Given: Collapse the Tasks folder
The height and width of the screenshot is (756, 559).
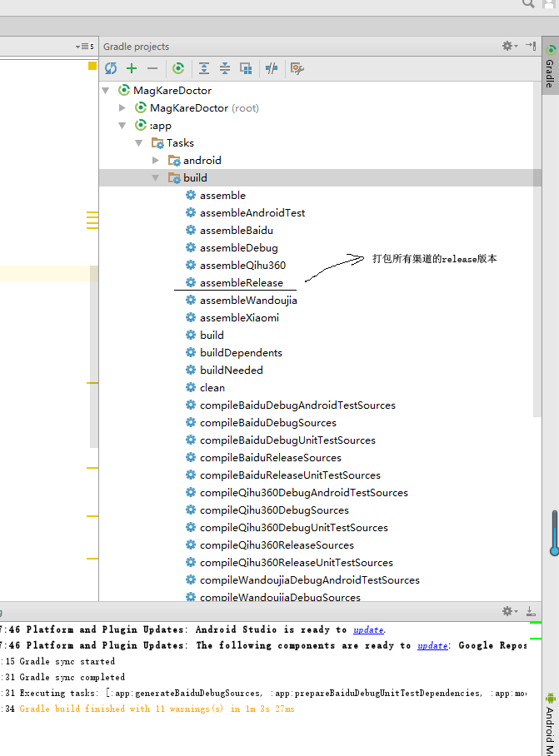Looking at the screenshot, I should [x=139, y=142].
